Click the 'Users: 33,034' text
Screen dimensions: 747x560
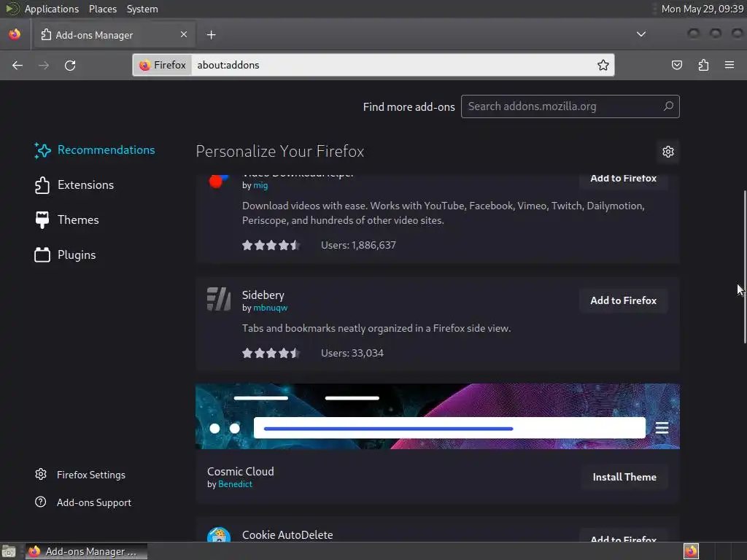[352, 353]
